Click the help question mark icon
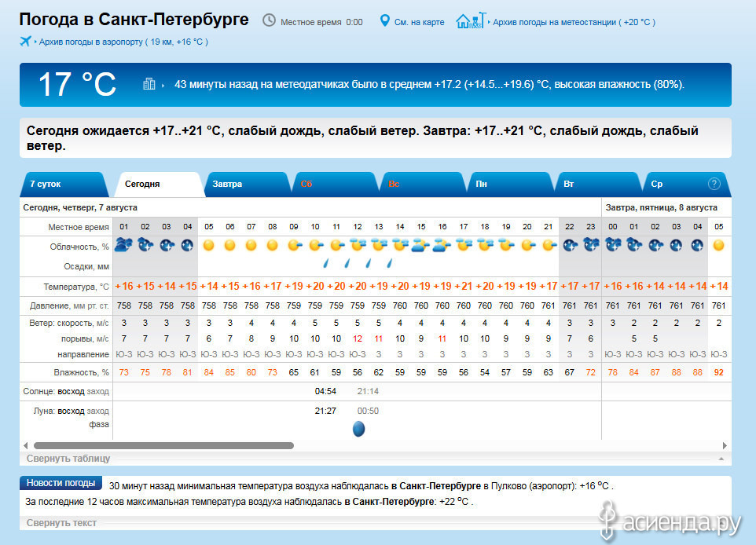This screenshot has height=545, width=756. tap(714, 184)
